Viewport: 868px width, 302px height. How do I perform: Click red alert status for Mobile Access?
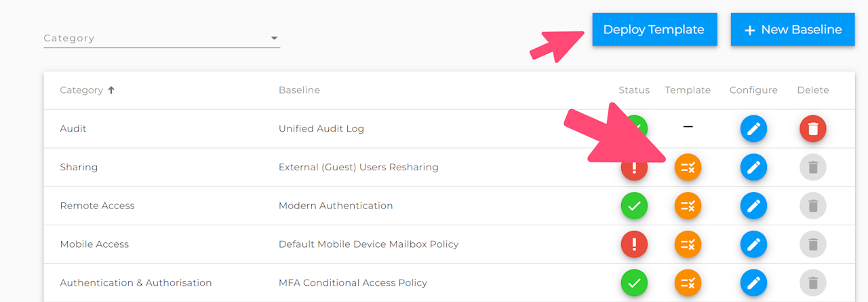[634, 244]
